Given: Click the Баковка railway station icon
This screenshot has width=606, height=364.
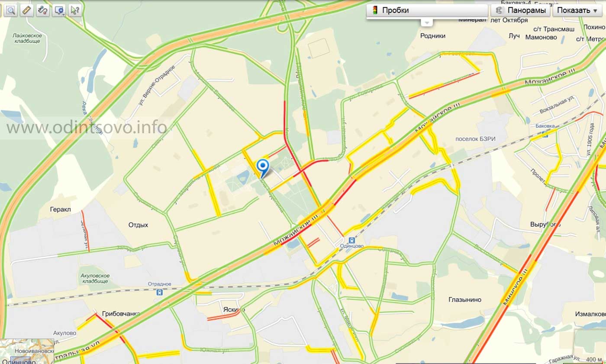Looking at the screenshot, I should coord(545,134).
